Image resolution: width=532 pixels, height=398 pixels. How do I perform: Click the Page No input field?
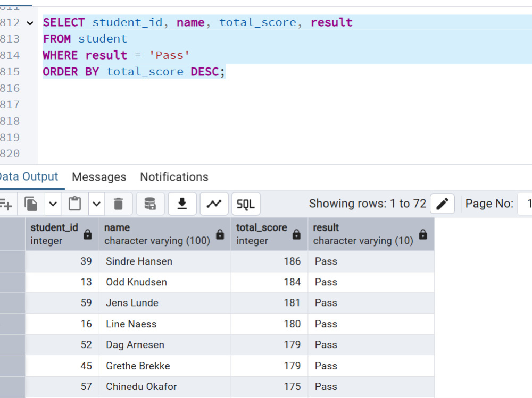(x=525, y=204)
